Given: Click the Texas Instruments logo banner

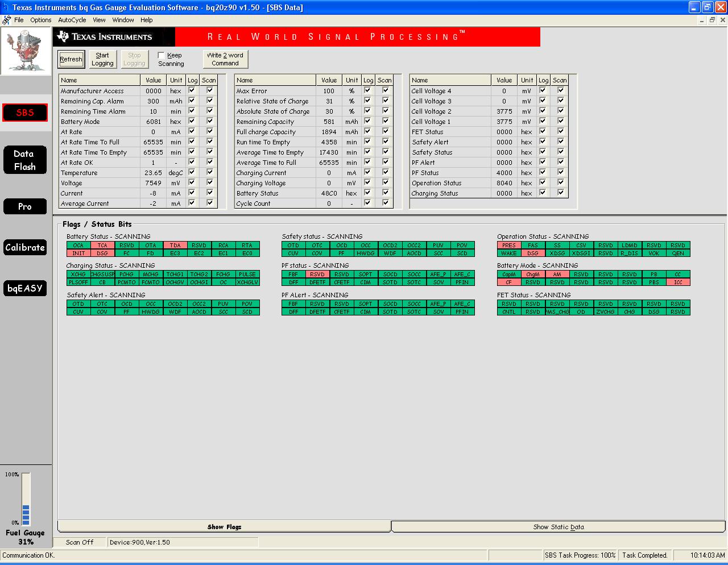Looking at the screenshot, I should [x=114, y=37].
